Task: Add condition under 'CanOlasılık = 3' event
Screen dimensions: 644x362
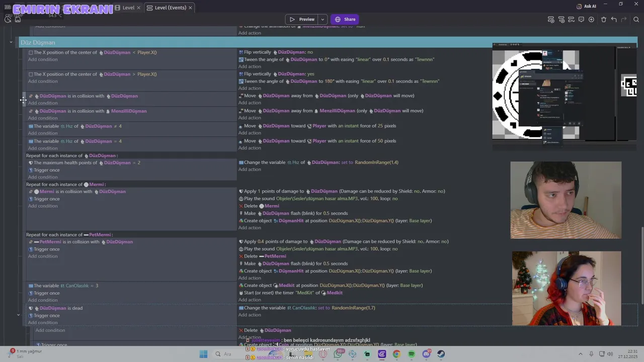Action: [x=43, y=300]
